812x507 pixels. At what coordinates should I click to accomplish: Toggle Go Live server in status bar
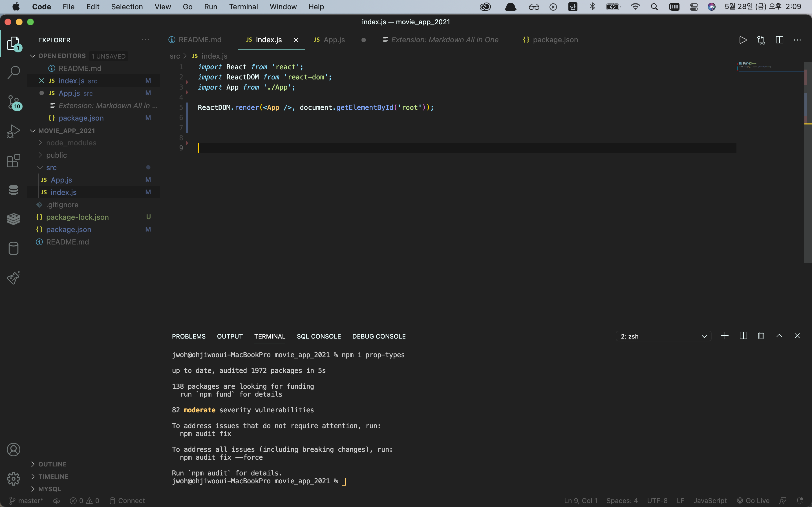[x=753, y=501]
